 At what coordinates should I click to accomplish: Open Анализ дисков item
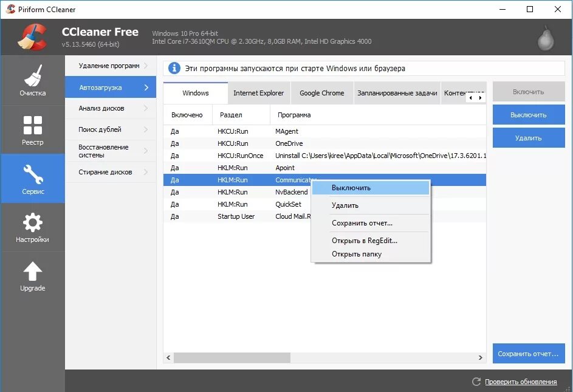pyautogui.click(x=111, y=108)
